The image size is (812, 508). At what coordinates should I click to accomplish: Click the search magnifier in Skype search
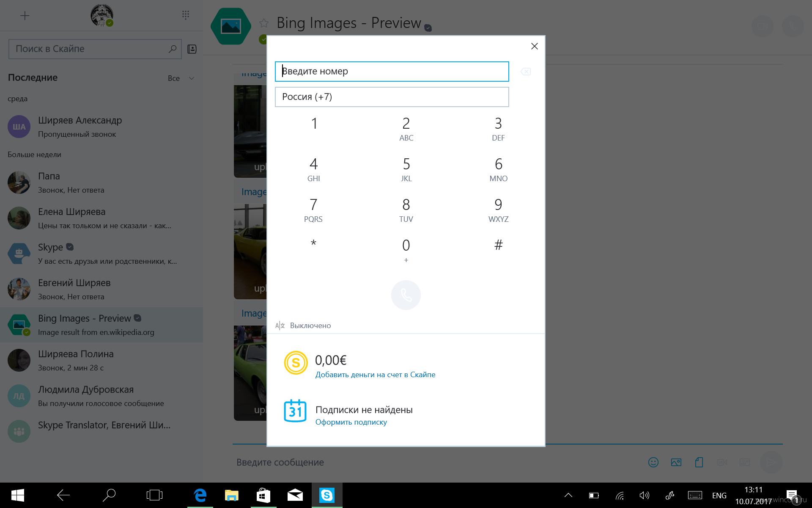pos(172,49)
